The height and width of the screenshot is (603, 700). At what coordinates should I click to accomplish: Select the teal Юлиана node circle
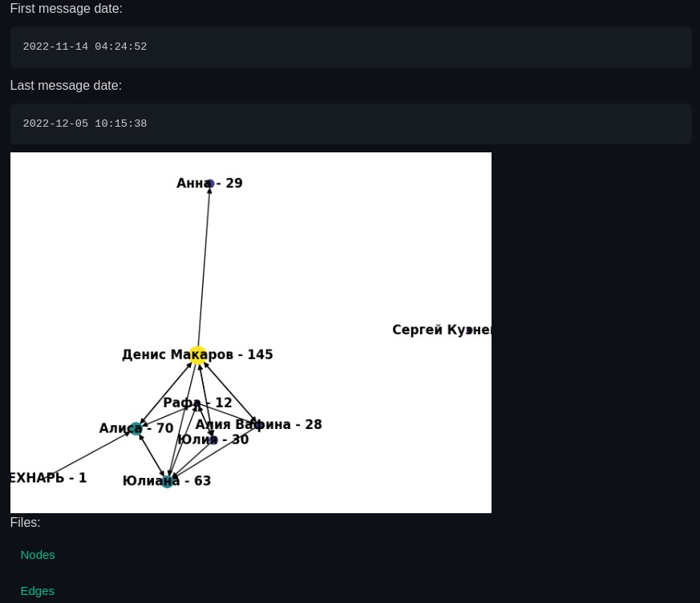pos(167,482)
